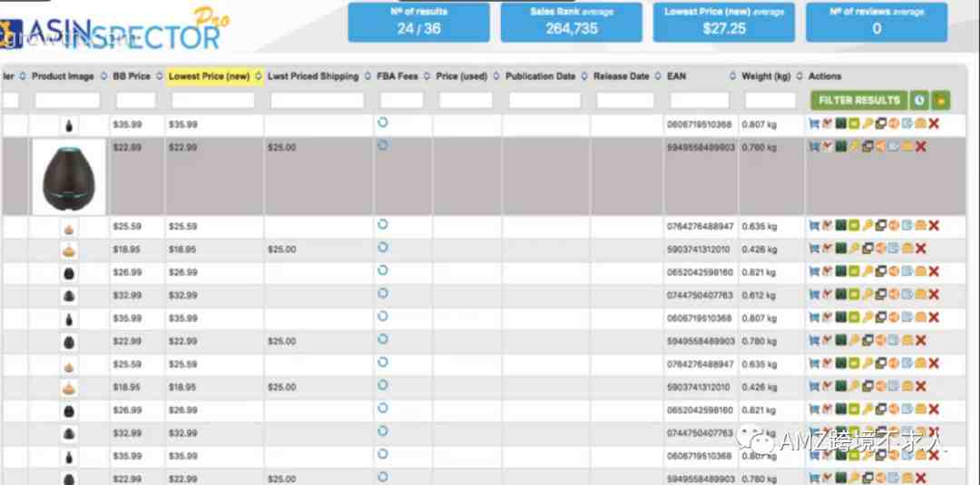
Task: Click the Lowest Price (new) average tile
Action: (x=724, y=22)
